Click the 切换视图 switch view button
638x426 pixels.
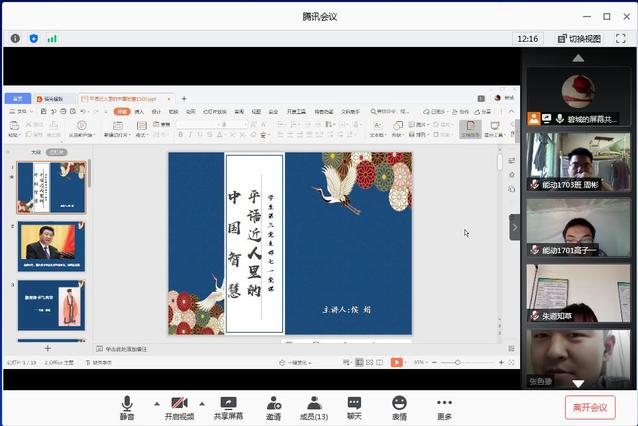click(x=578, y=38)
